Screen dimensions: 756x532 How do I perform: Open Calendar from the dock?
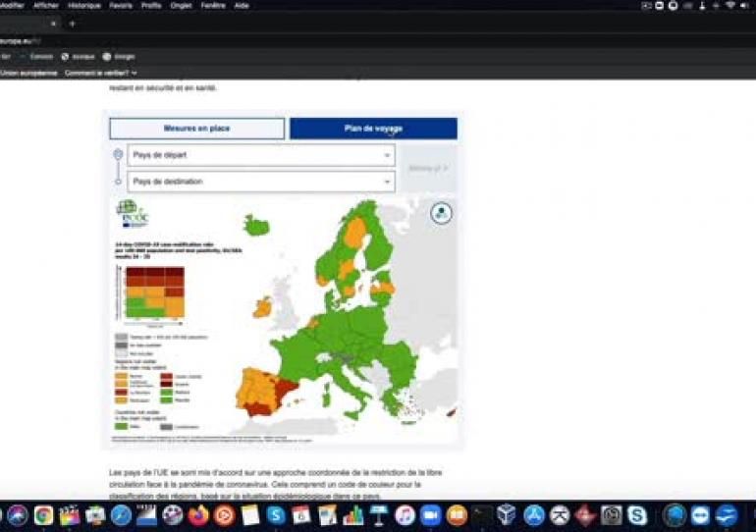pyautogui.click(x=301, y=515)
